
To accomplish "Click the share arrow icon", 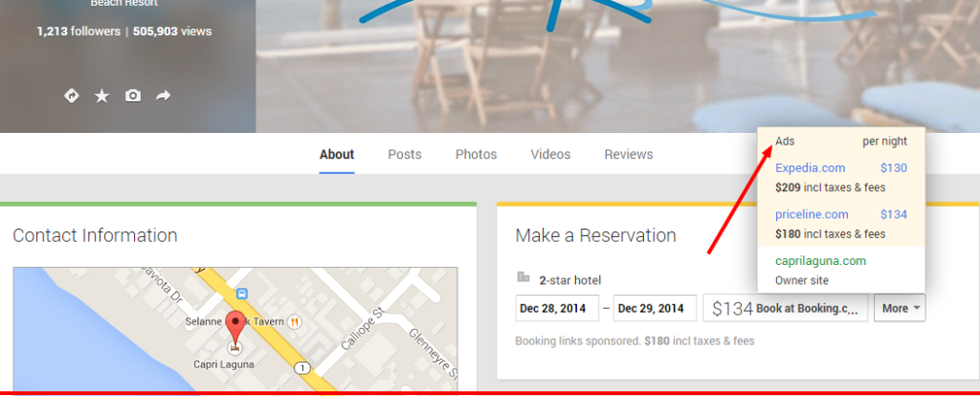I will [x=164, y=96].
